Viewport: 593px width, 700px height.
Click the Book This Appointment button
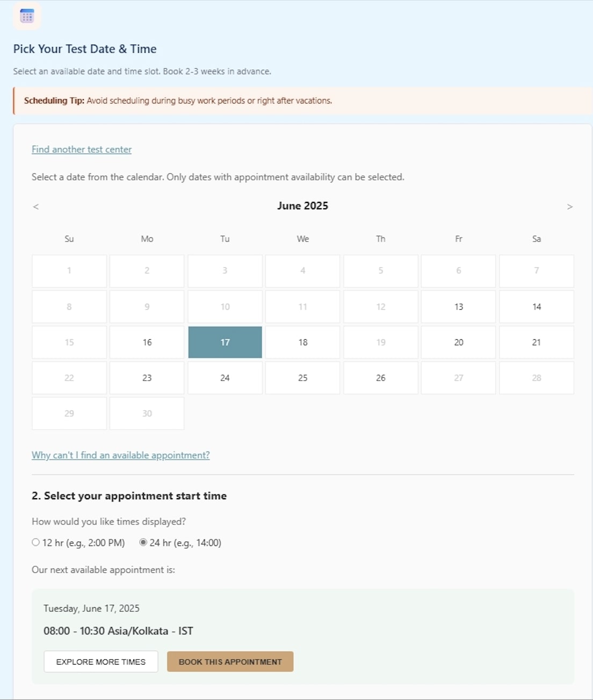pyautogui.click(x=230, y=661)
